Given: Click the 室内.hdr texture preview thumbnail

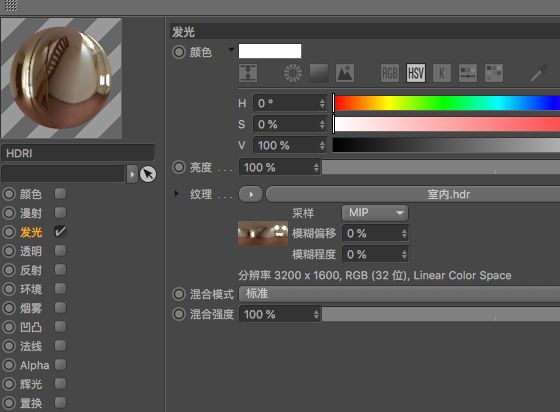Looking at the screenshot, I should pyautogui.click(x=262, y=233).
